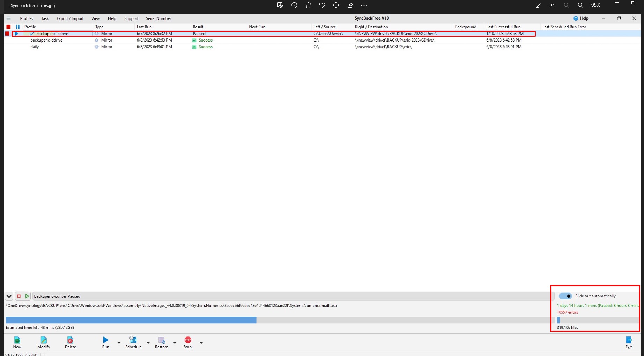
Task: Click the photo viewer Share icon
Action: [x=350, y=5]
